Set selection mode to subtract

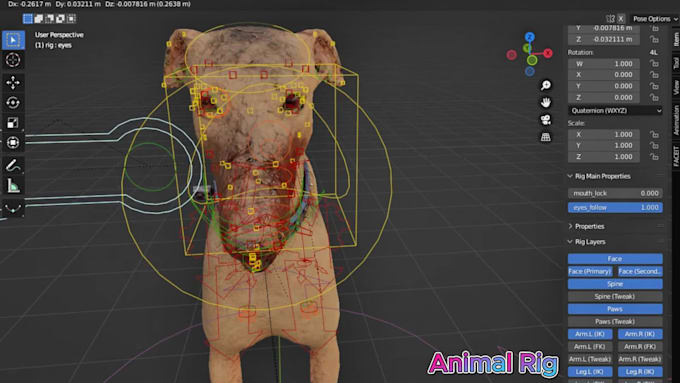coord(49,19)
